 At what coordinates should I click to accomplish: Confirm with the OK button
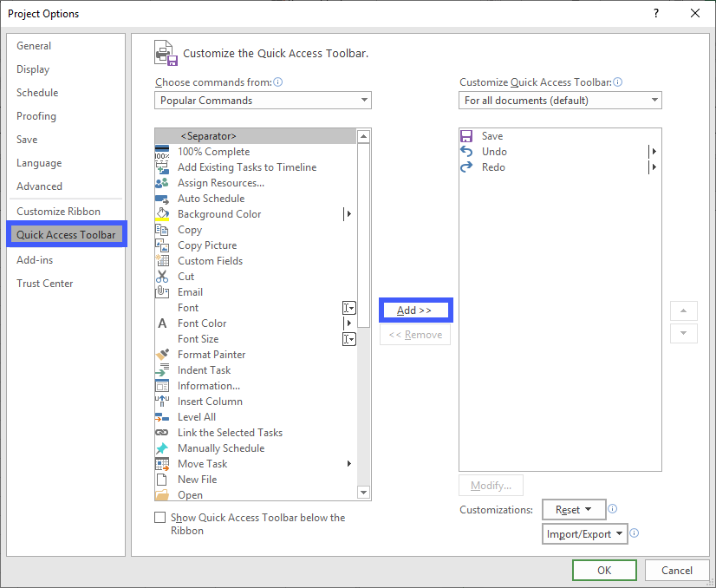pos(604,570)
